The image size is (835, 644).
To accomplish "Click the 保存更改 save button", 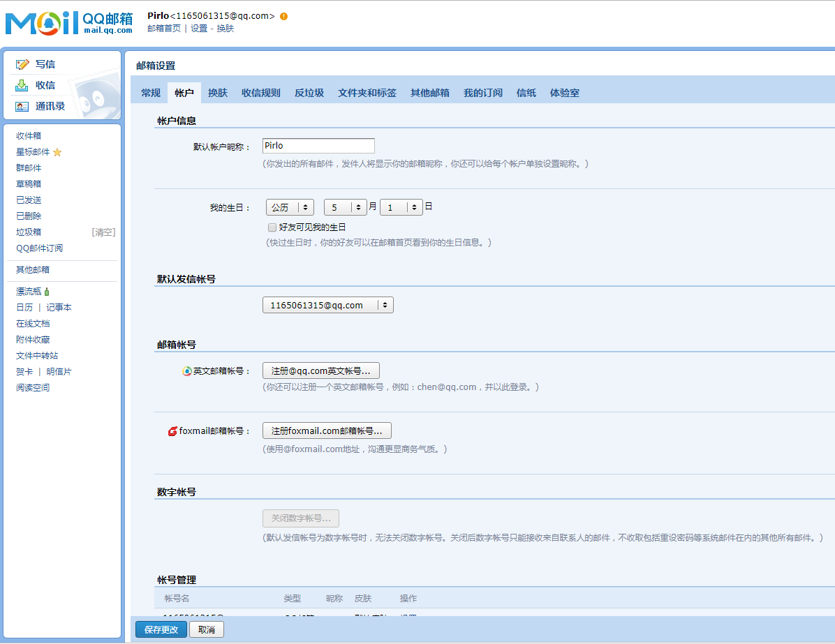I will coord(161,629).
